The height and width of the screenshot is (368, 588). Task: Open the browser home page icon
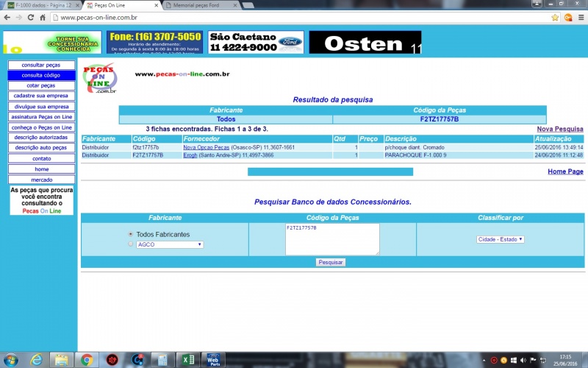coord(43,17)
